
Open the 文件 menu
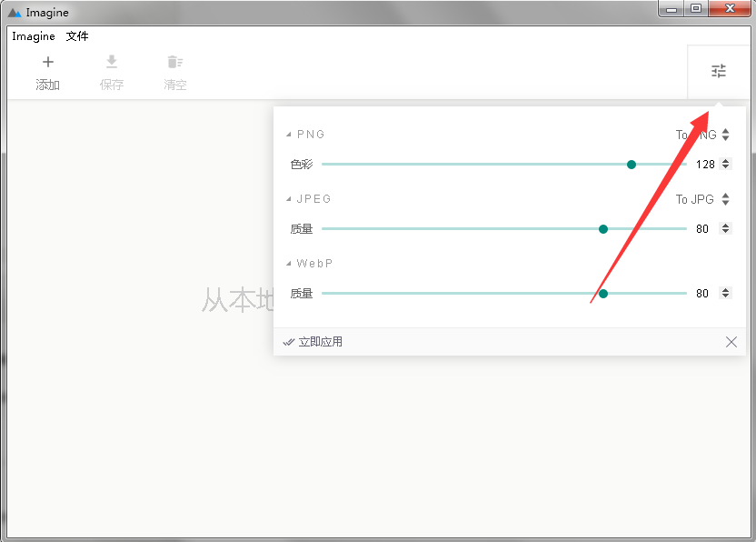[x=77, y=36]
